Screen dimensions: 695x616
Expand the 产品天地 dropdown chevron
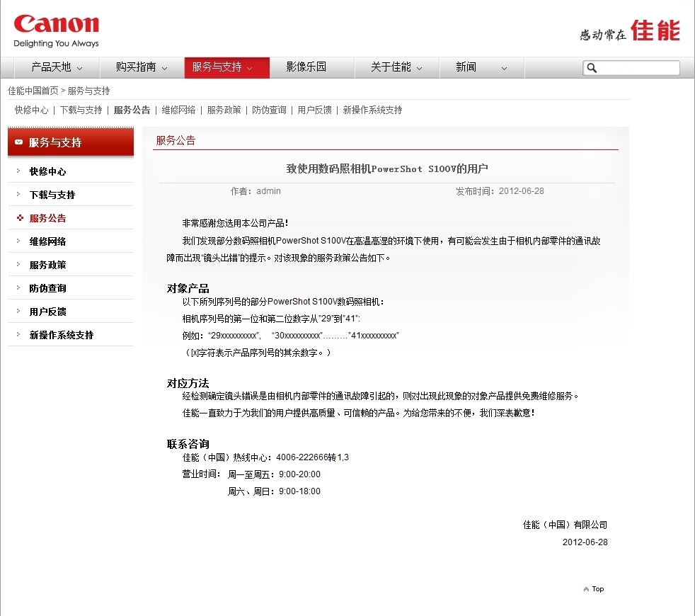[80, 68]
